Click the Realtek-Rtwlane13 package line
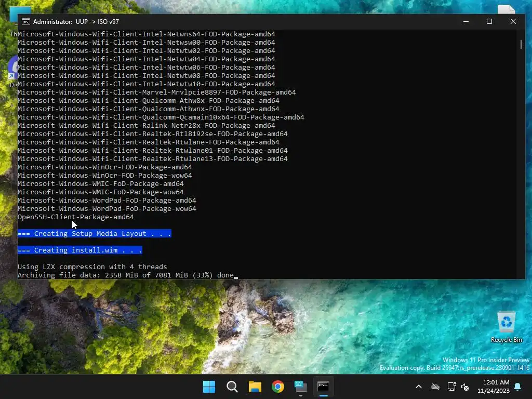This screenshot has width=532, height=399. tap(153, 159)
